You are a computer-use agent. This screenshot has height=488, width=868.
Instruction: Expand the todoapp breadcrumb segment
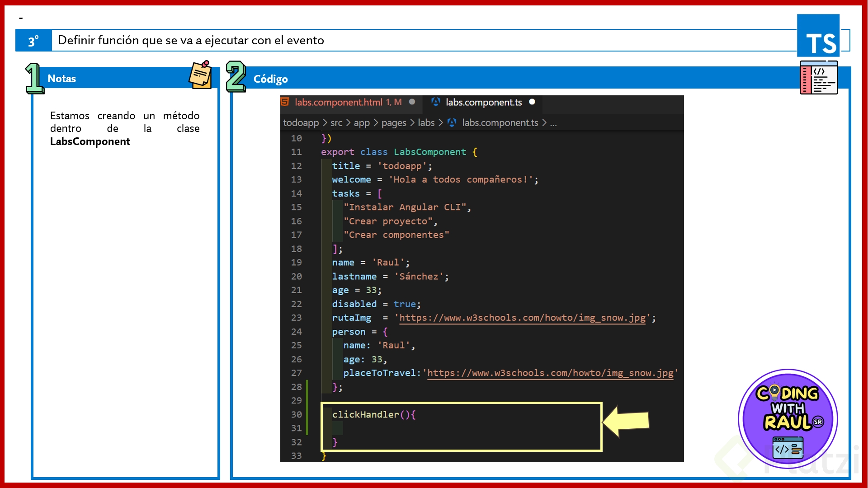[x=301, y=123]
